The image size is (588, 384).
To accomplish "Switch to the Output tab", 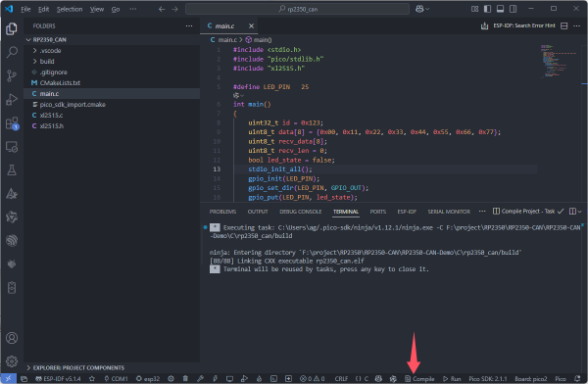I will pyautogui.click(x=258, y=212).
